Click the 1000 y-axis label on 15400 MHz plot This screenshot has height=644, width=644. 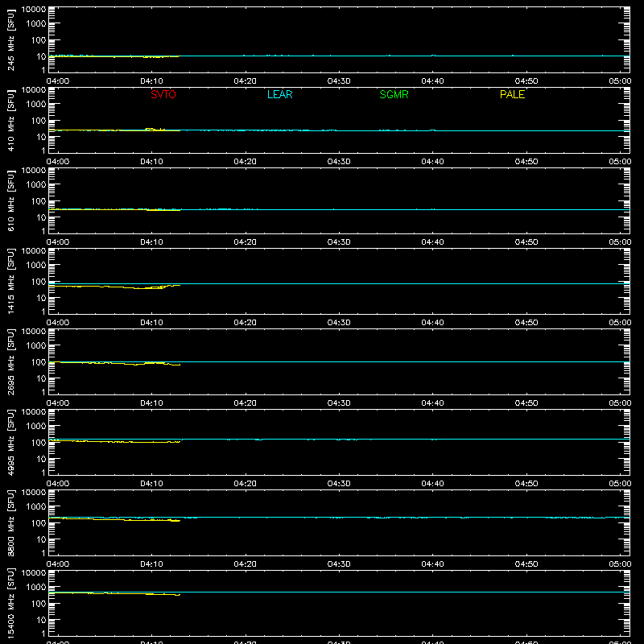[36, 588]
